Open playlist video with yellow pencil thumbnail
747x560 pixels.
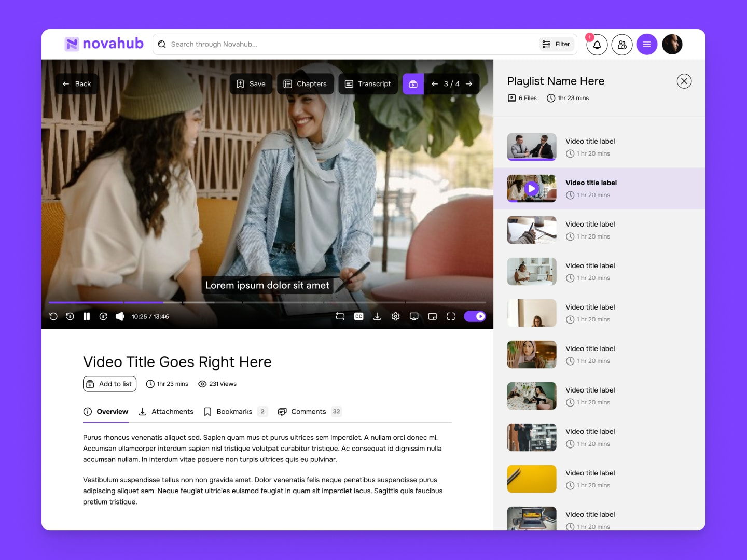click(x=532, y=479)
